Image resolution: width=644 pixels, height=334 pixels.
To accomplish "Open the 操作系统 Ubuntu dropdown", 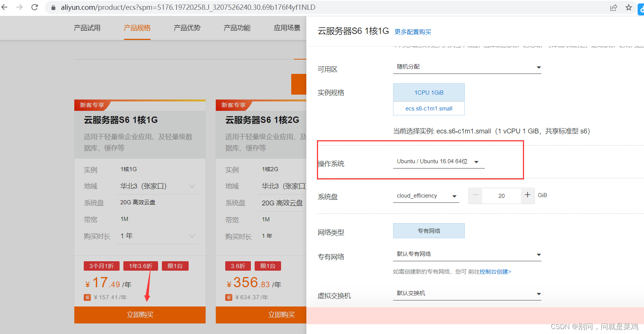I will 439,162.
